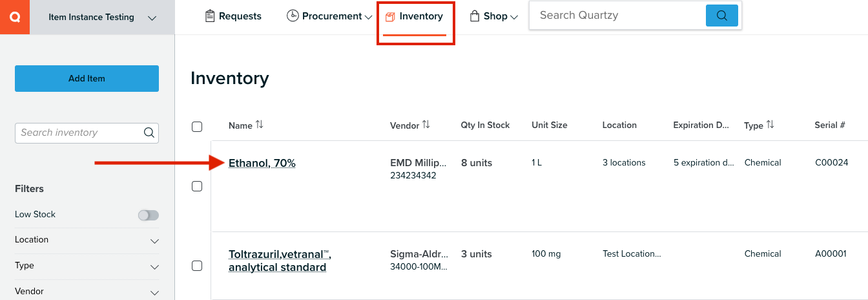This screenshot has width=868, height=300.
Task: Open the Shop menu
Action: click(494, 16)
